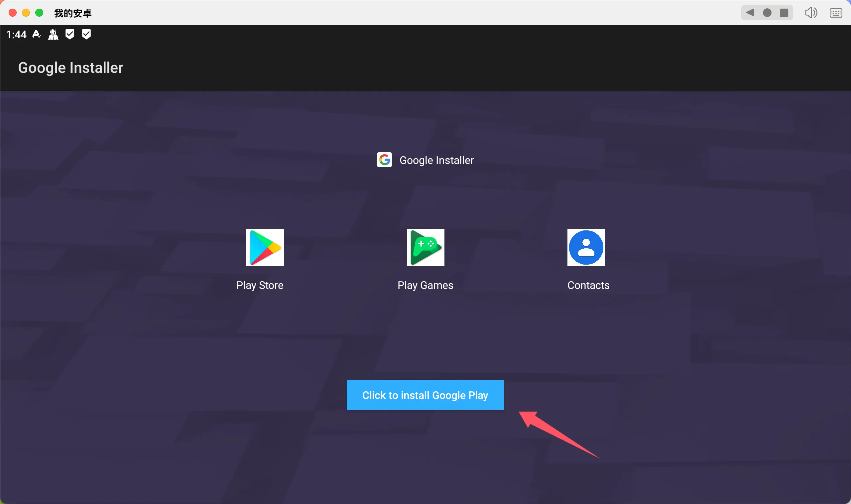Select the Contacts label
The width and height of the screenshot is (851, 504).
pos(588,285)
